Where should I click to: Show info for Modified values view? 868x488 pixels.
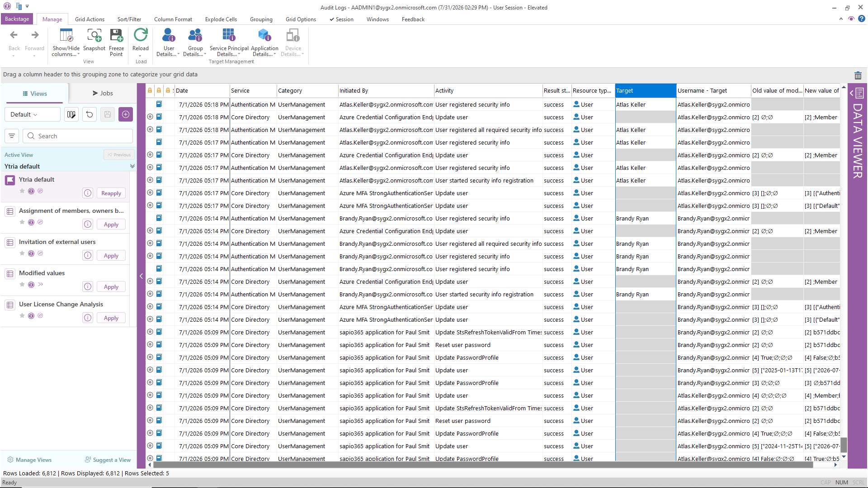coord(88,287)
